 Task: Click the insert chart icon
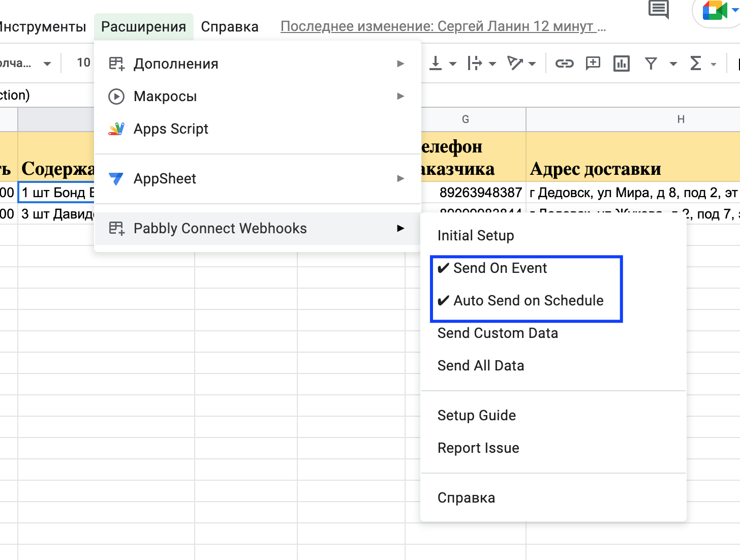pos(621,64)
